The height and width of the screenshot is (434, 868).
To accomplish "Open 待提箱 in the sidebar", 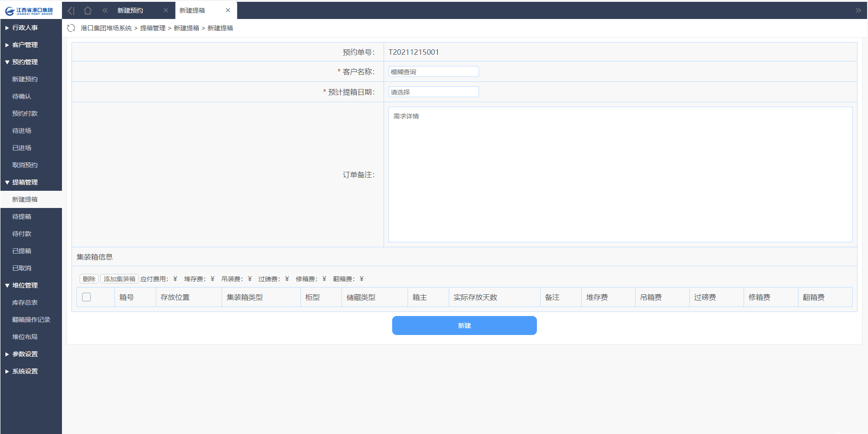I will 22,217.
